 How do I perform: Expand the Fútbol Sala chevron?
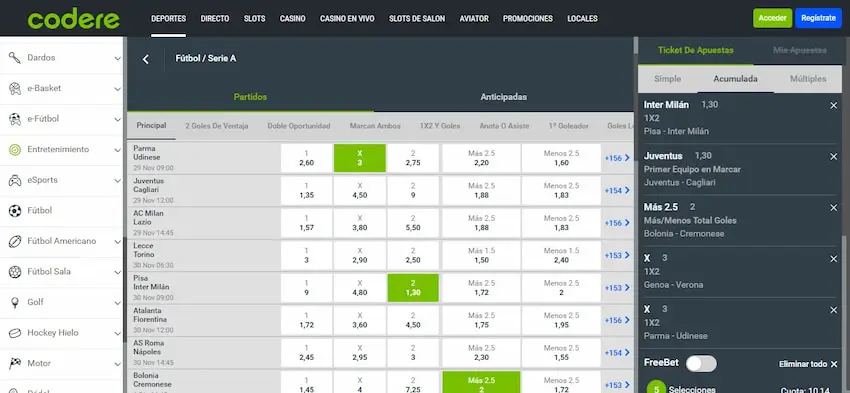click(118, 272)
